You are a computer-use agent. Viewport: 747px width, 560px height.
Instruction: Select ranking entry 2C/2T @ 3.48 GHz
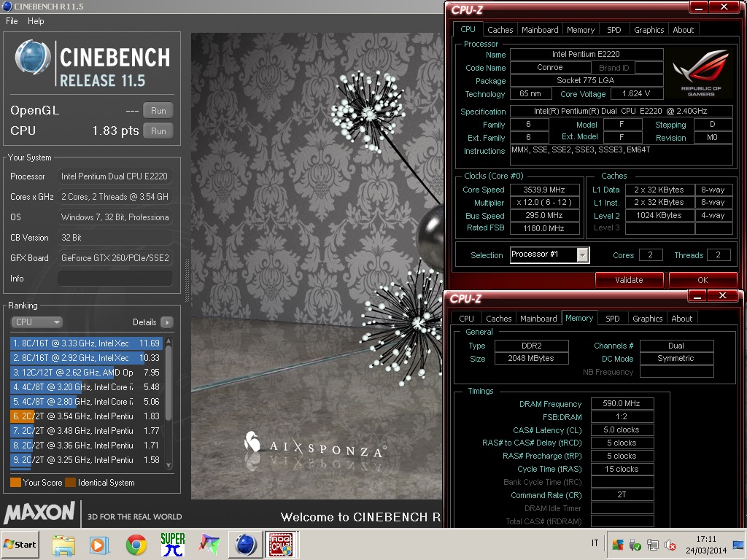pyautogui.click(x=86, y=430)
